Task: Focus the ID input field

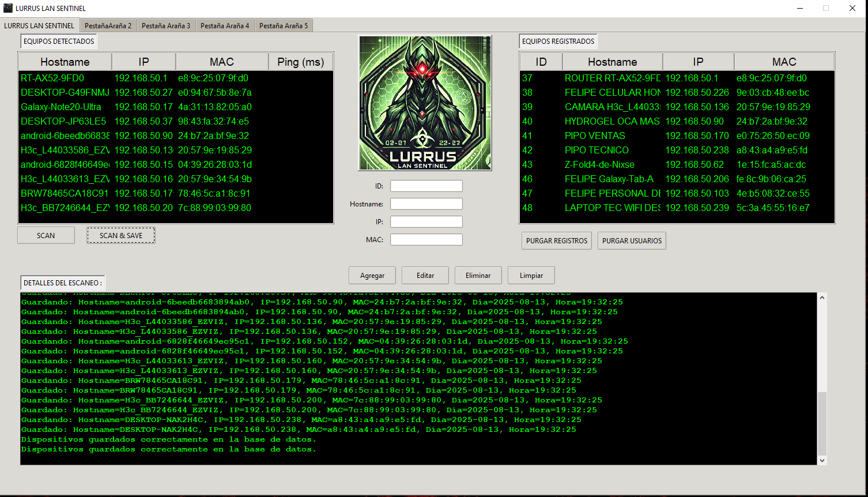Action: coord(427,186)
